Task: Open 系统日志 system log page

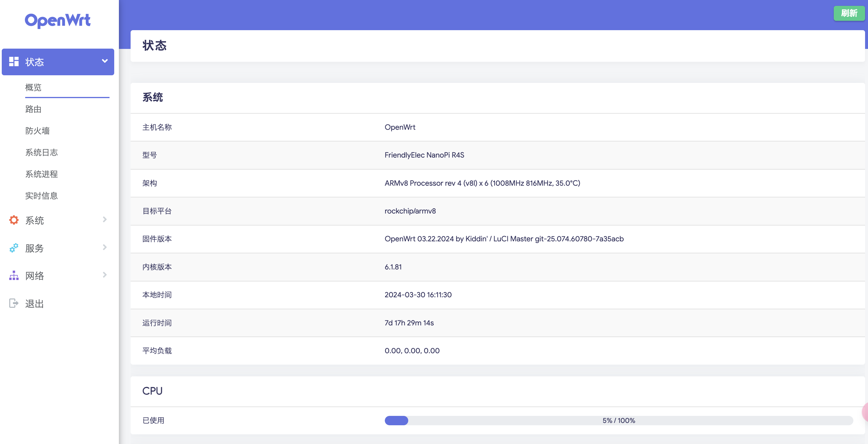Action: coord(42,153)
